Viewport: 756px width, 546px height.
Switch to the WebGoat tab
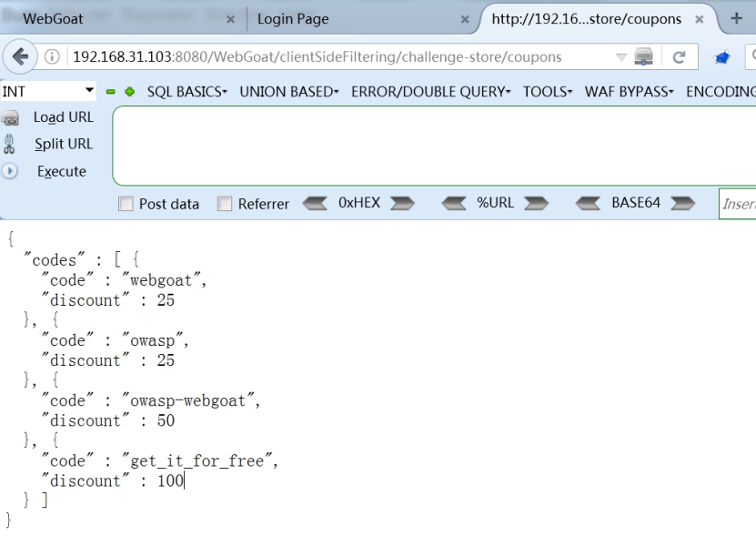coord(120,19)
